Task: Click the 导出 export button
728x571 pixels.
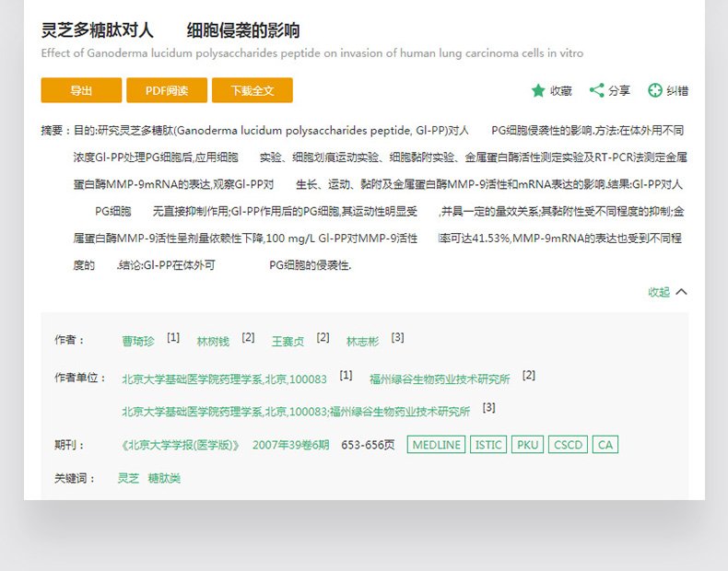Action: click(x=81, y=90)
